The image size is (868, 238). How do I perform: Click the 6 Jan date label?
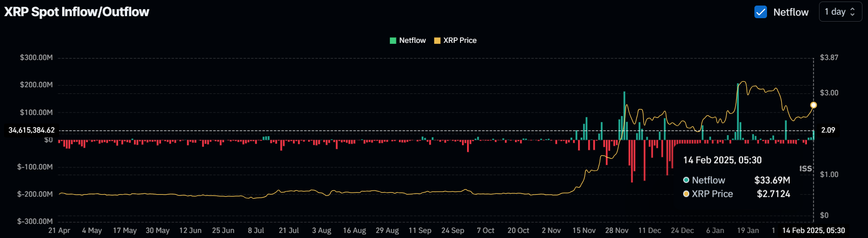tap(715, 230)
